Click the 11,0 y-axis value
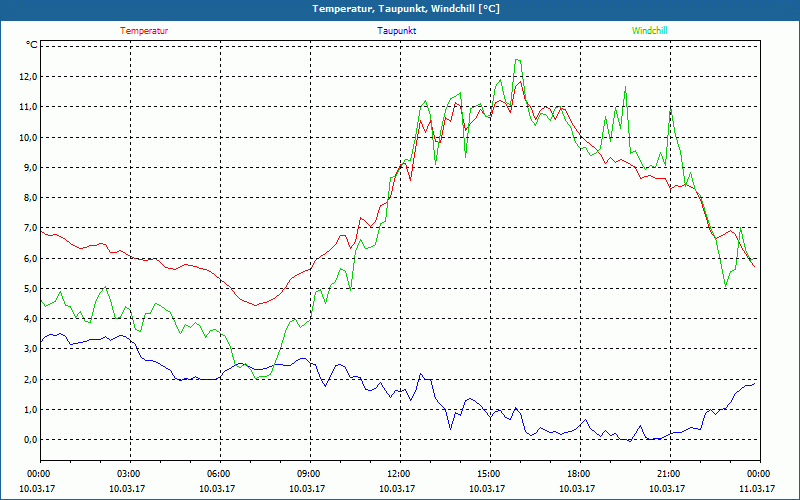The width and height of the screenshot is (800, 500). [29, 107]
